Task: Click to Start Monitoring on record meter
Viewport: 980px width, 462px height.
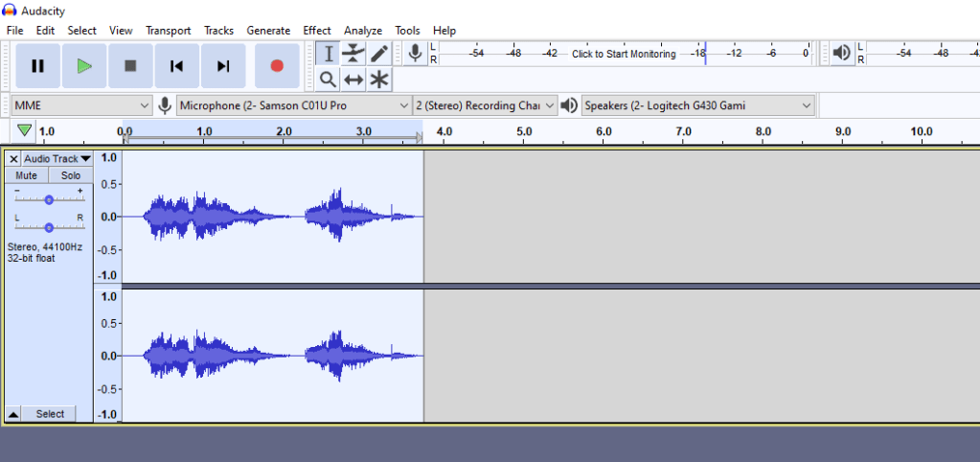Action: [623, 54]
